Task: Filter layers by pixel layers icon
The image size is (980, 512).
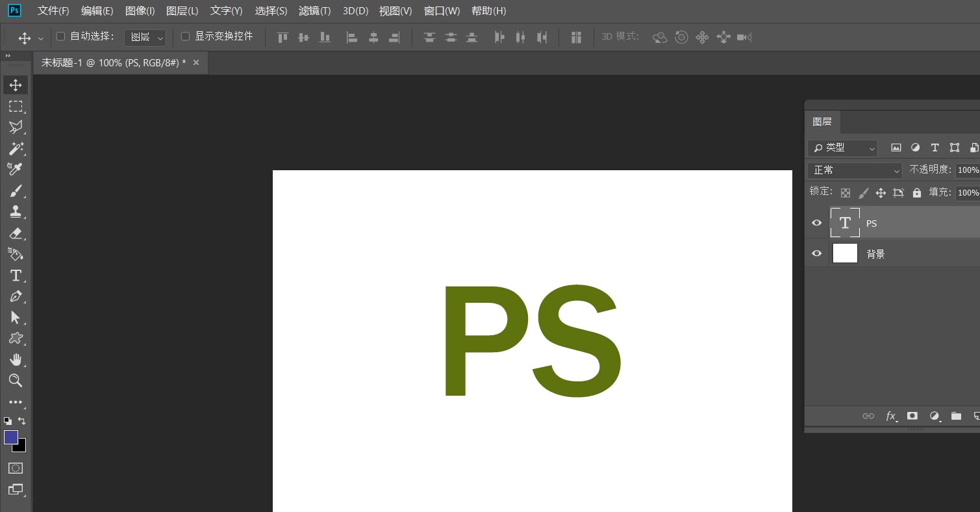Action: (896, 148)
